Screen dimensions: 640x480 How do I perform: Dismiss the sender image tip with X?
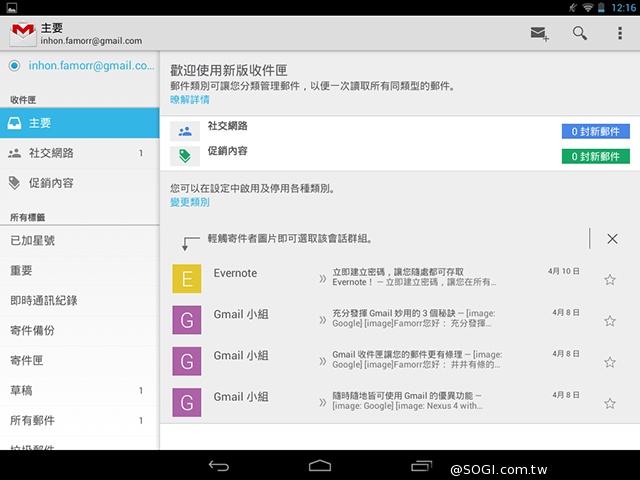click(612, 239)
